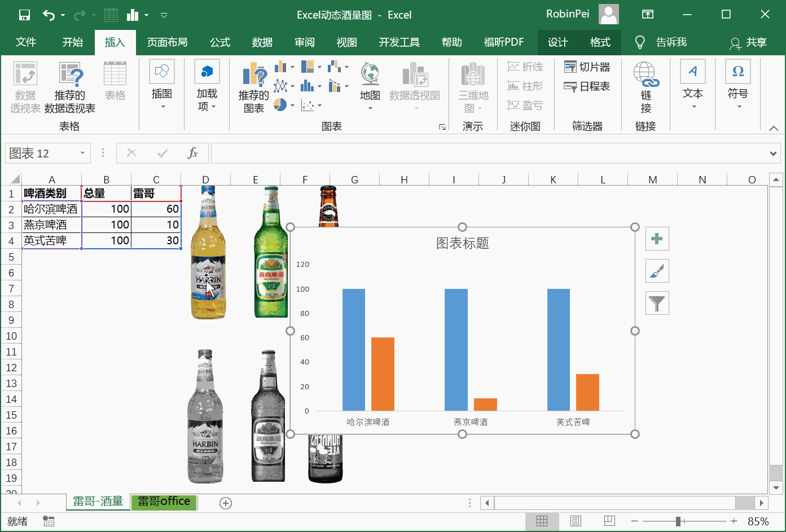This screenshot has width=786, height=532.
Task: Insert a Timeline (日程表)
Action: click(587, 86)
